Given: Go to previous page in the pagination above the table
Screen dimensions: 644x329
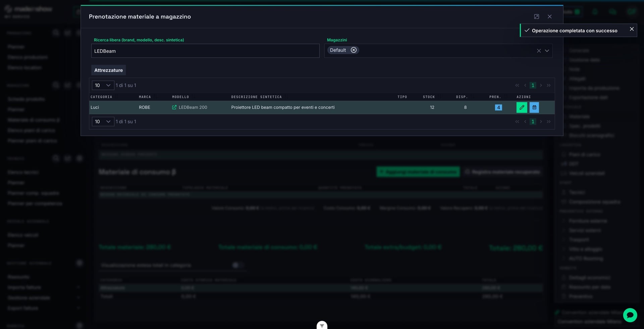Looking at the screenshot, I should pos(525,85).
